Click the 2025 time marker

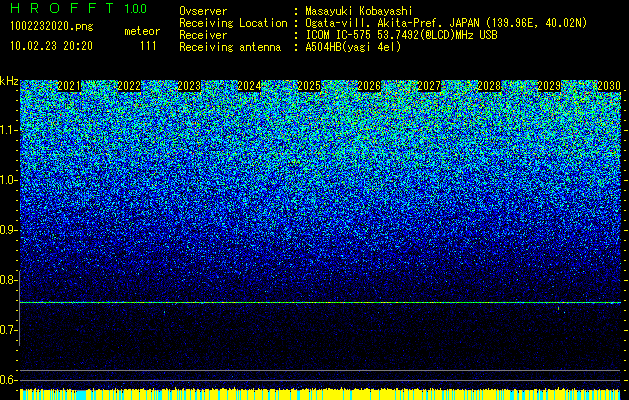[x=309, y=86]
